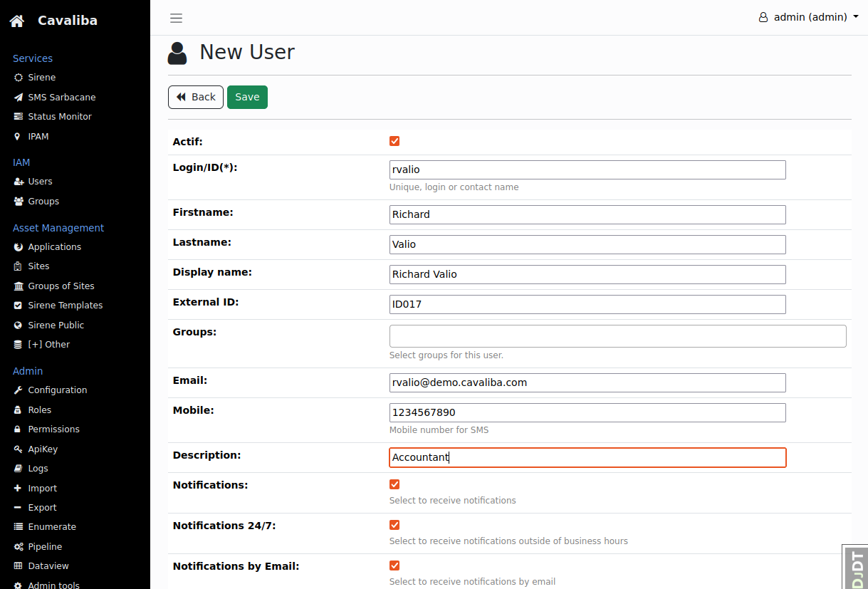Click inside the Email input field
The image size is (868, 589).
coord(587,382)
